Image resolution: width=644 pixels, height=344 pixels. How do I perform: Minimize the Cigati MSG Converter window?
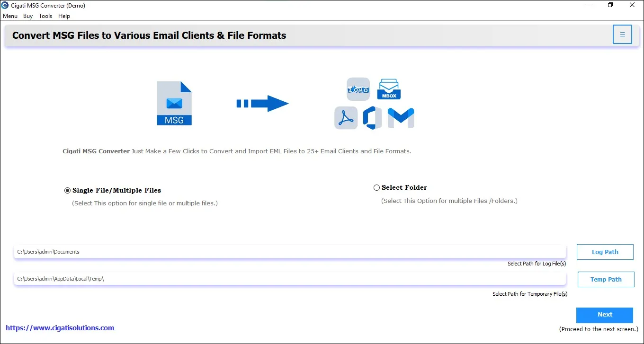coord(589,5)
